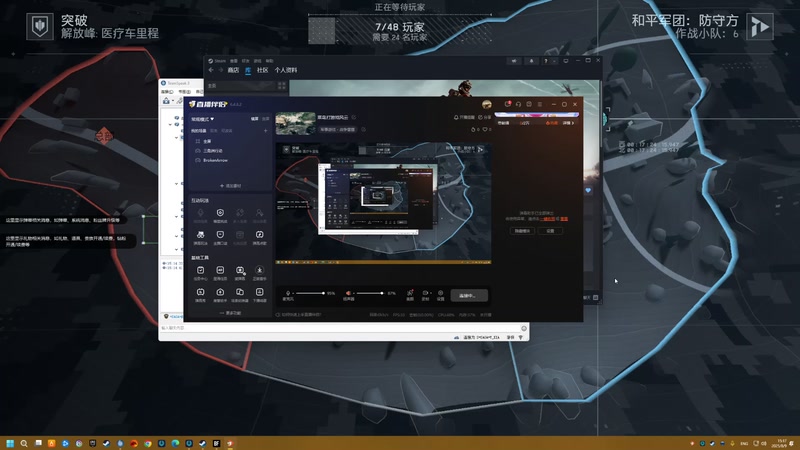Switch to landscape 横屏 layout

254,119
